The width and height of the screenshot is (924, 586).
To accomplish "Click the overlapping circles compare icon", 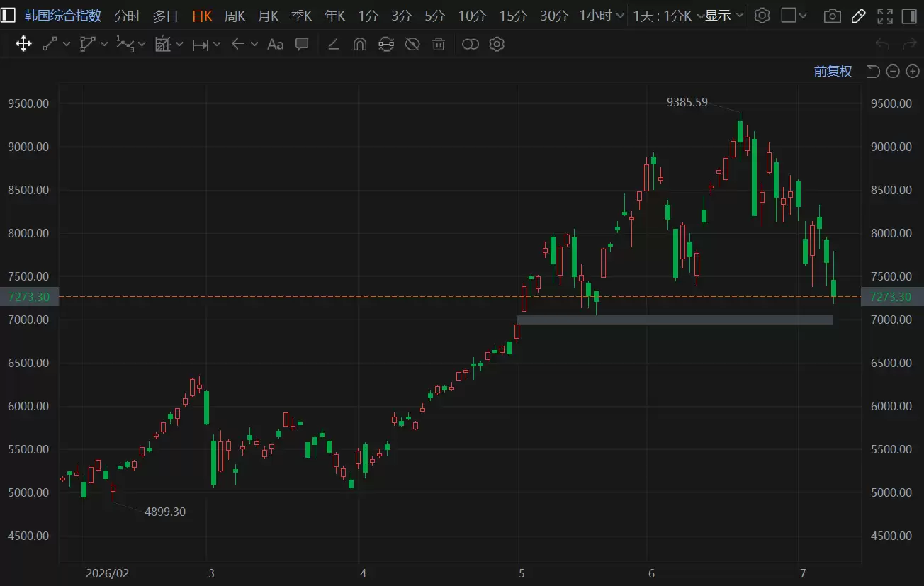I will coord(471,45).
